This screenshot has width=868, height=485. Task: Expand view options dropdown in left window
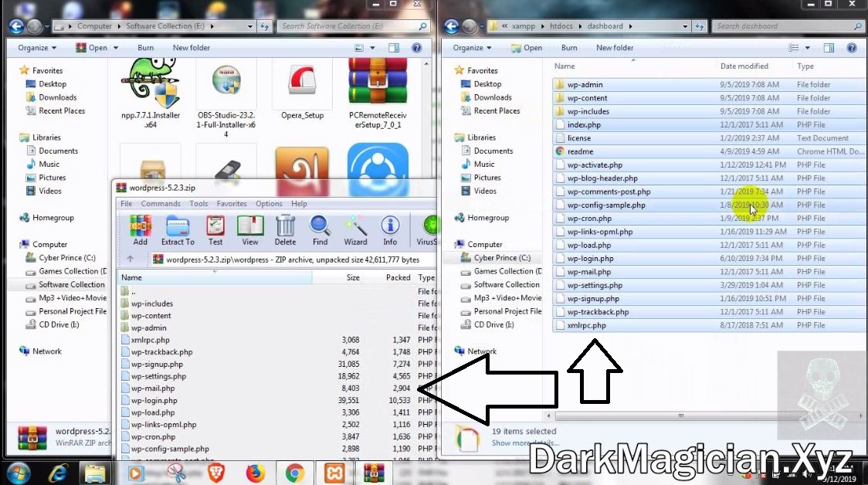(x=372, y=48)
